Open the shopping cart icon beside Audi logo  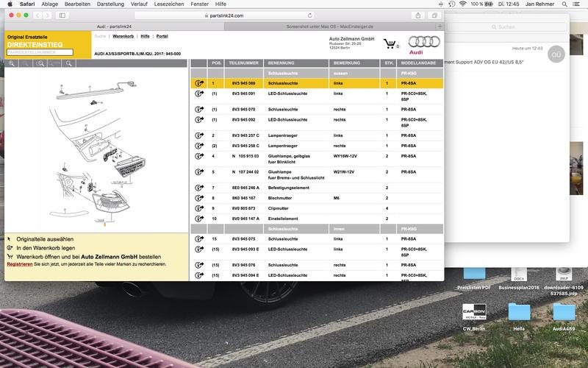click(387, 43)
